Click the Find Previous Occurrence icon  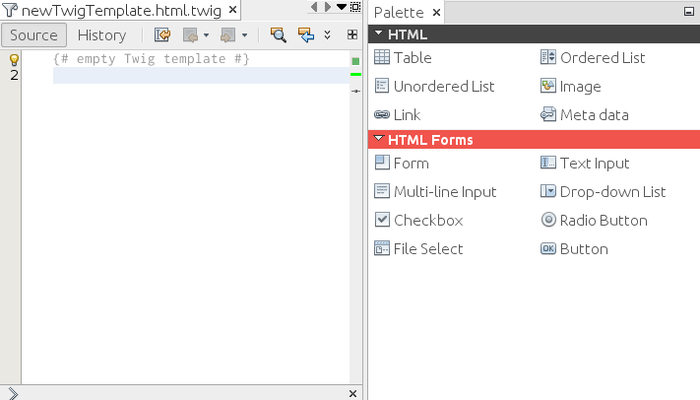point(306,35)
